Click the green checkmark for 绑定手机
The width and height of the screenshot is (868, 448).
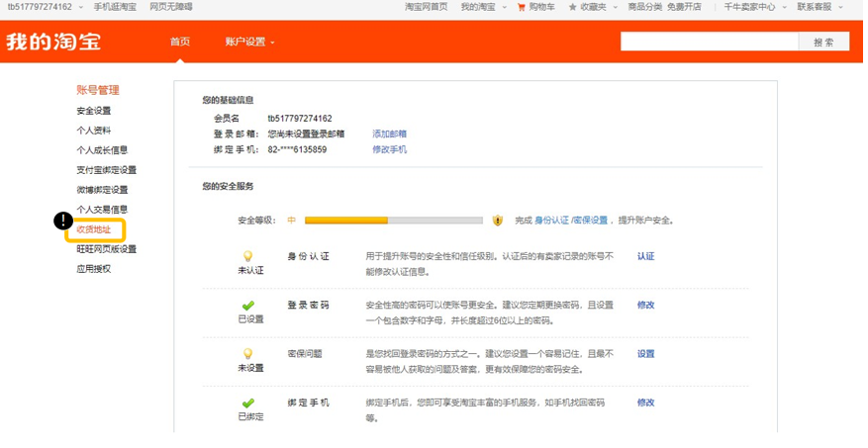tap(248, 403)
